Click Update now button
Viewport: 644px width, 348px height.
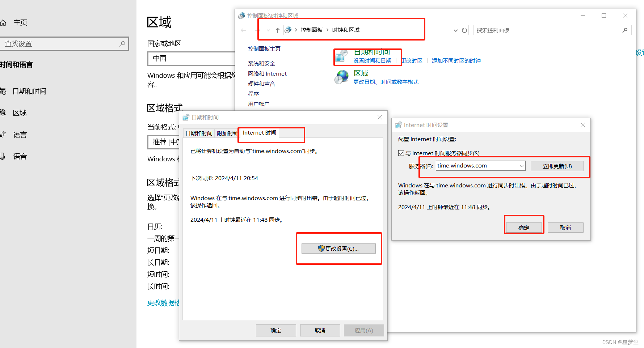pos(557,166)
